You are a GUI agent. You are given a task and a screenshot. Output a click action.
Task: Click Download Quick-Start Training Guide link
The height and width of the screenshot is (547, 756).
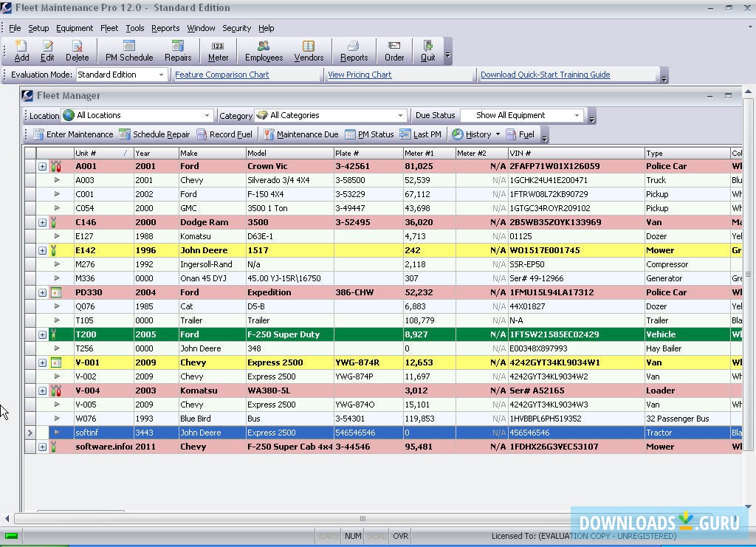click(x=545, y=75)
